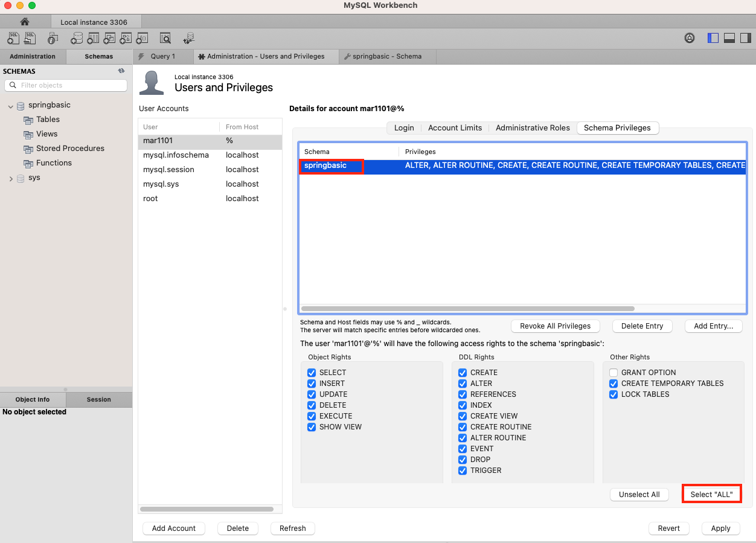Click the sys database icon
The height and width of the screenshot is (543, 756).
[x=21, y=178]
